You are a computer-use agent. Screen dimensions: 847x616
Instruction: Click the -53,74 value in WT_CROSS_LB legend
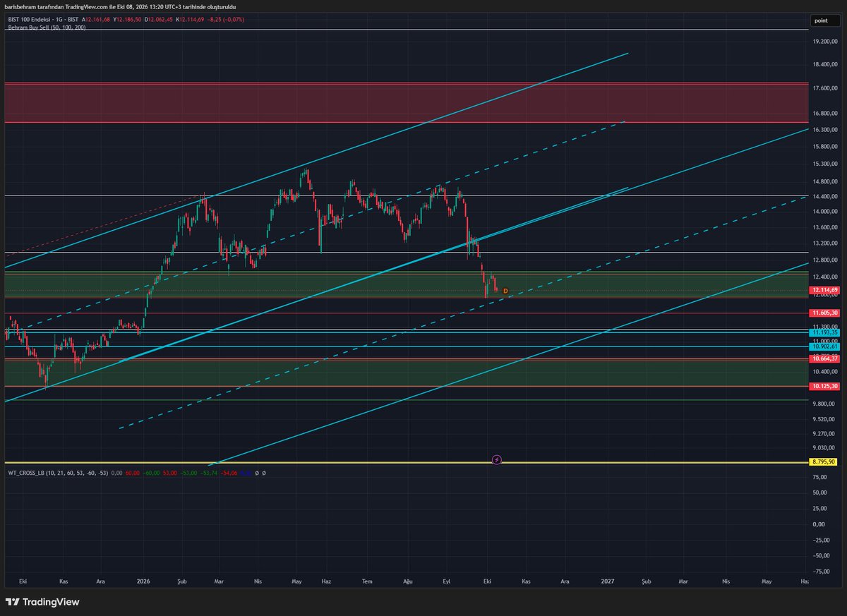point(209,472)
